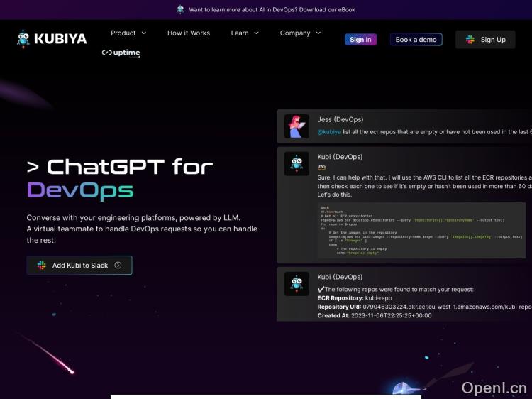Open the AI in DevOps eBook banner link

(x=272, y=10)
